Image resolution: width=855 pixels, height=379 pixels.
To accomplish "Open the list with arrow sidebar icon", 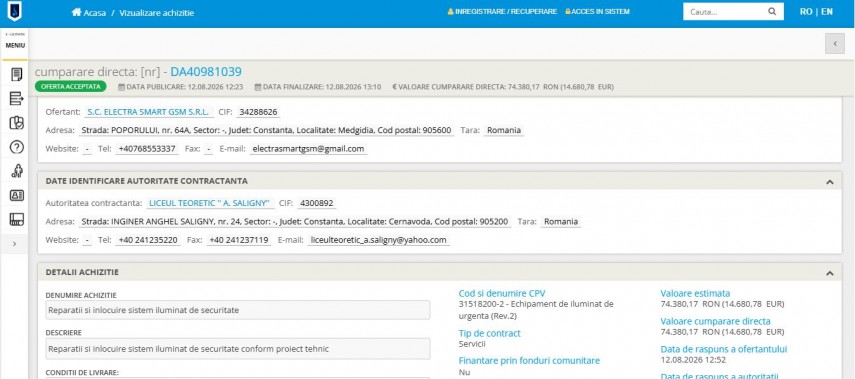I will pos(16,99).
